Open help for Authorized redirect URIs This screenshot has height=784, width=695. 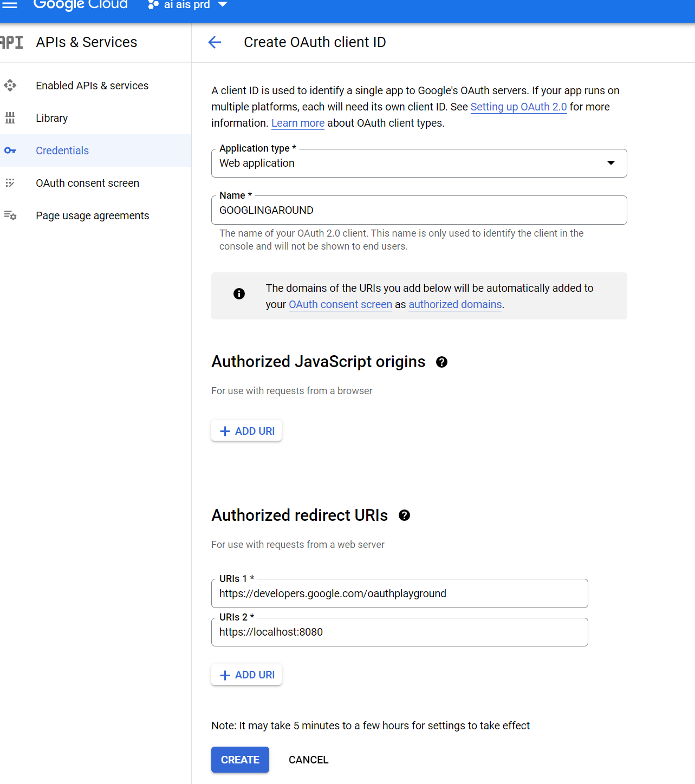404,515
